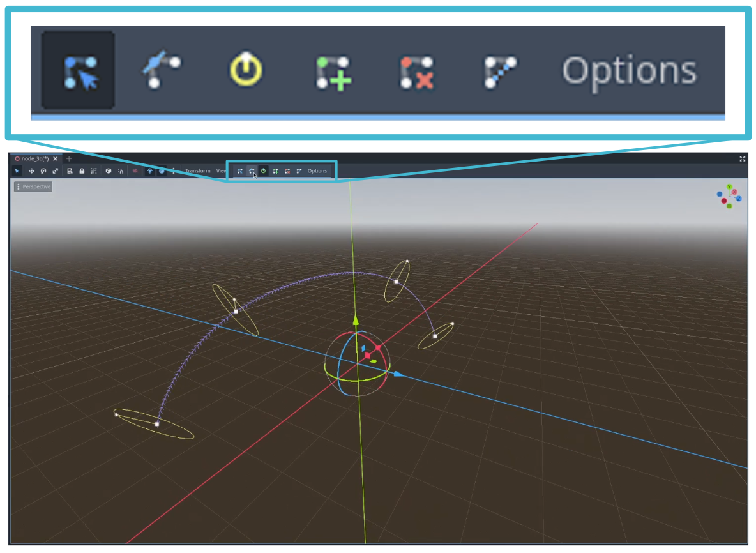Activate the Select Mode arrow tool
756x553 pixels.
pyautogui.click(x=17, y=170)
